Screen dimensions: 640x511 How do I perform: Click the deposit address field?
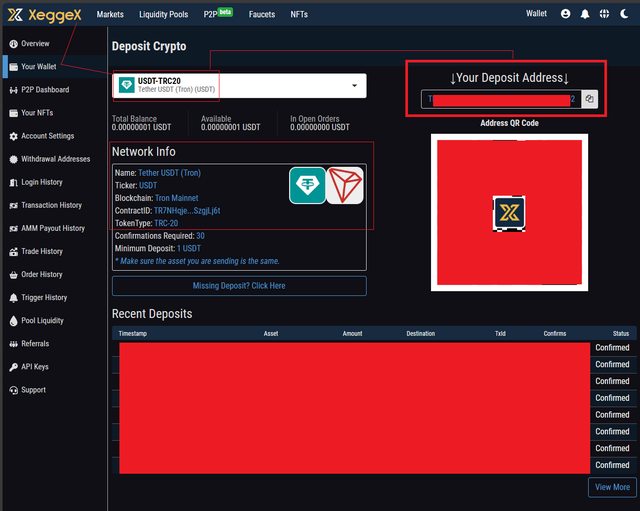pos(501,99)
